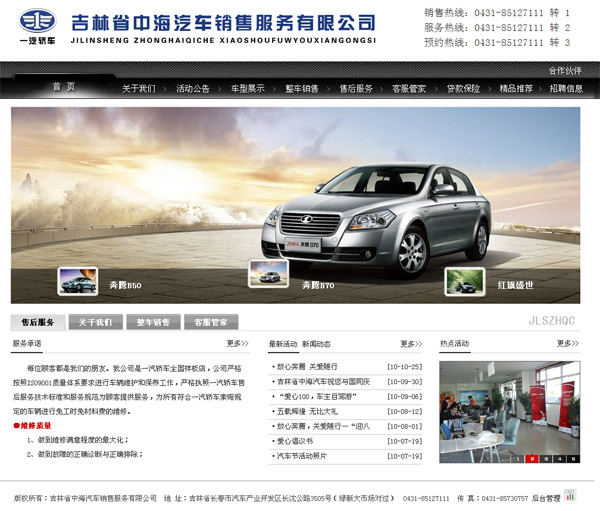
Task: Click 更多>> beside 新闻动态
Action: point(411,344)
